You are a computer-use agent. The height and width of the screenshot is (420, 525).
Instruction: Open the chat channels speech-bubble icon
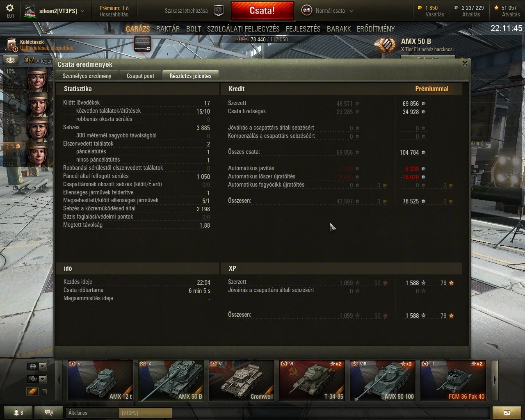point(48,413)
